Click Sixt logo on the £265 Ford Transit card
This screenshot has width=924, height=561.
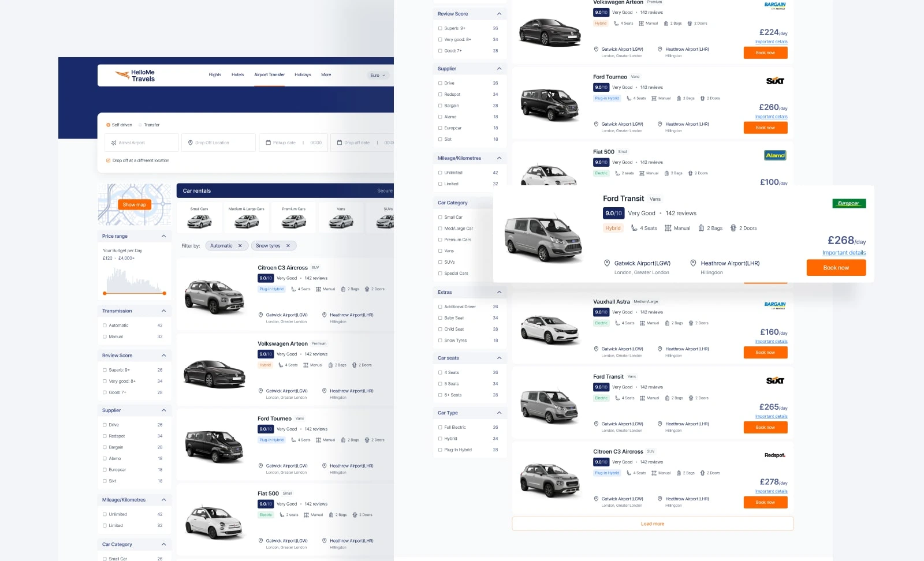(775, 380)
